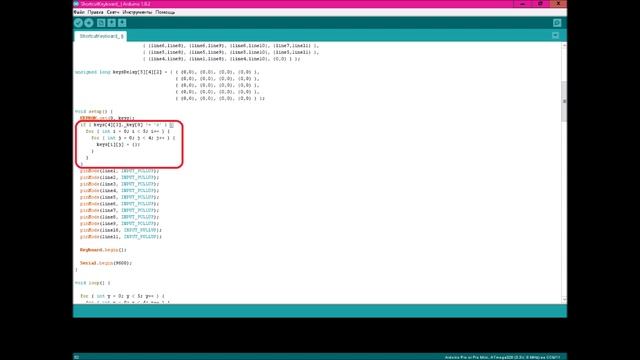Open the Скетч menu

(113, 12)
